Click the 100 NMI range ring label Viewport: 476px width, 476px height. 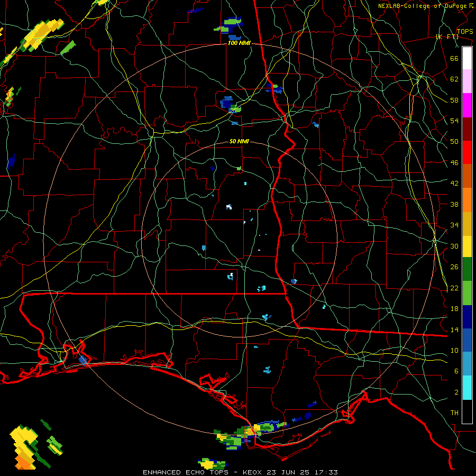(239, 43)
